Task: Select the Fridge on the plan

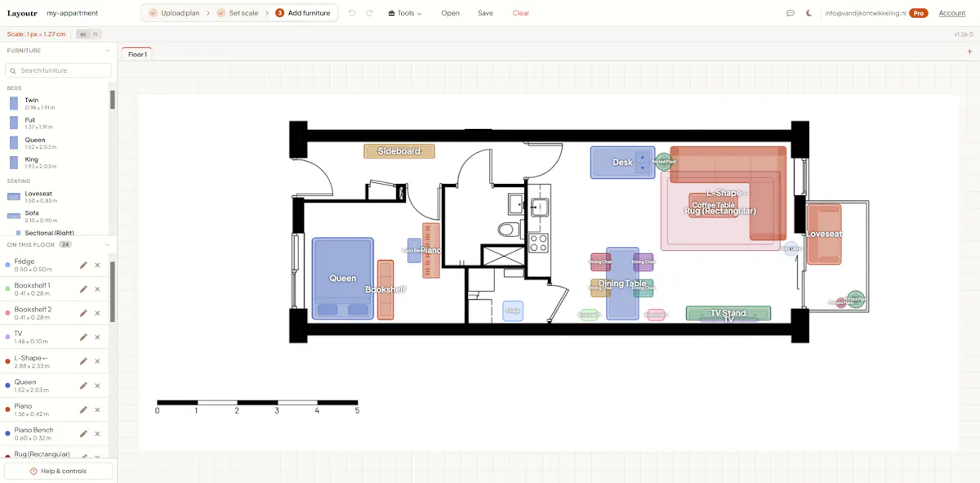Action: click(x=513, y=311)
